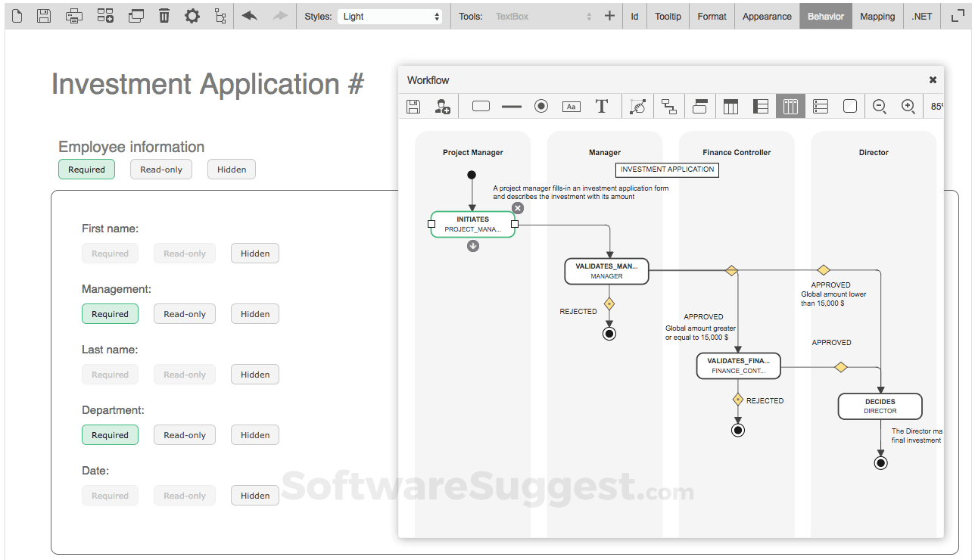Click the undo arrow in the toolbar

(x=250, y=15)
